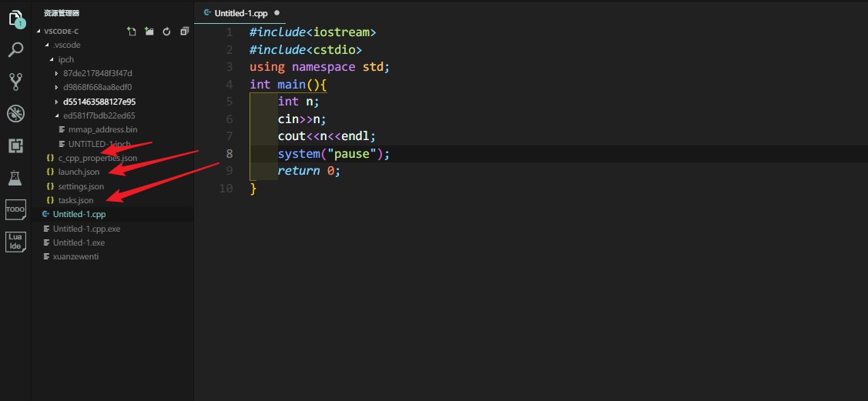Place cursor on using namespace std line
This screenshot has width=868, height=401.
click(320, 68)
